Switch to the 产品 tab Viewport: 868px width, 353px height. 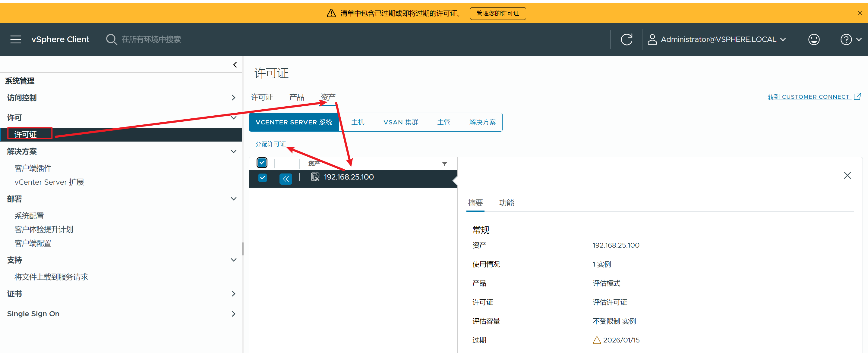(x=296, y=97)
